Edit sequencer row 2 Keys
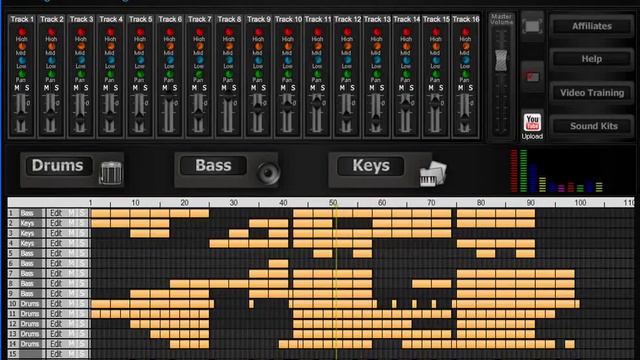The width and height of the screenshot is (640, 360). (x=56, y=223)
